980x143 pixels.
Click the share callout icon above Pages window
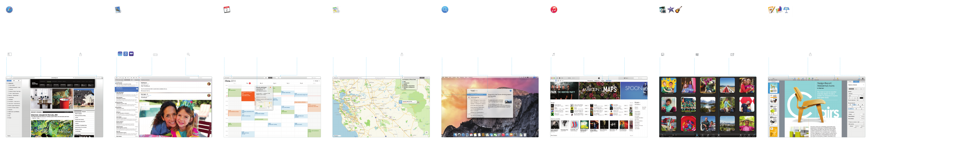(810, 54)
